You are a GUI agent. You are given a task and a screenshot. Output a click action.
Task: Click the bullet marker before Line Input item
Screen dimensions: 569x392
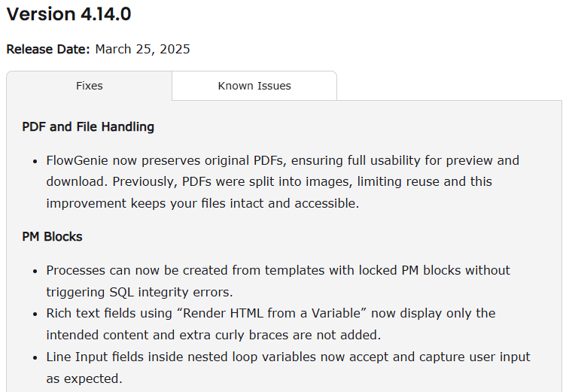35,358
